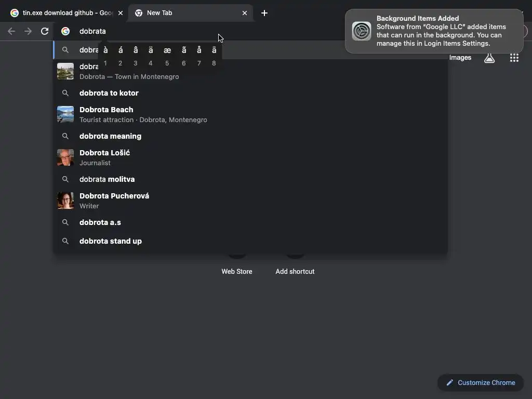The height and width of the screenshot is (399, 532).
Task: Click the Background Items Added notification
Action: (x=434, y=31)
